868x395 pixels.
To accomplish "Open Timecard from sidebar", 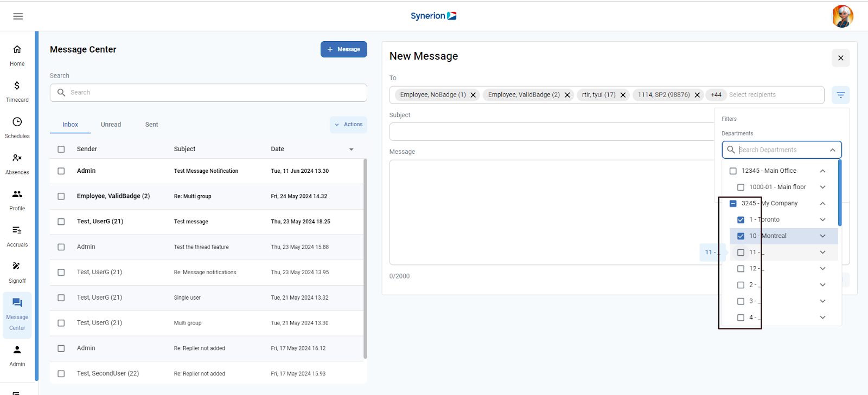I will (x=17, y=92).
